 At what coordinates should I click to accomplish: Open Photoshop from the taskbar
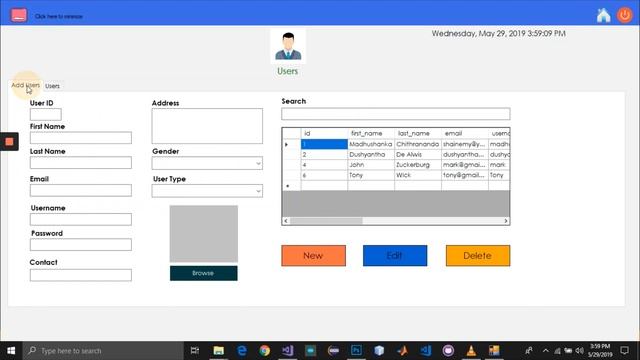356,351
